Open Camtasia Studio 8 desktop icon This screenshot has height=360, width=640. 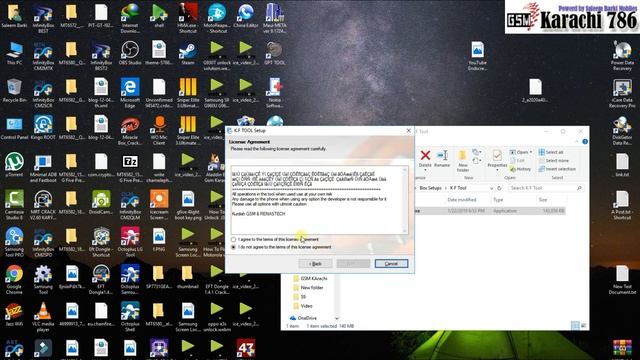[x=14, y=205]
